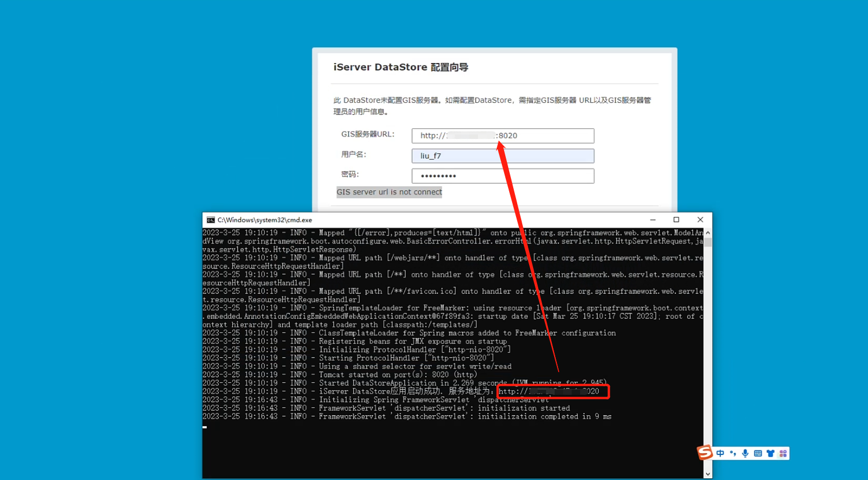Click the cmd scrollbar up arrow
Viewport: 868px width, 480px height.
click(x=707, y=233)
